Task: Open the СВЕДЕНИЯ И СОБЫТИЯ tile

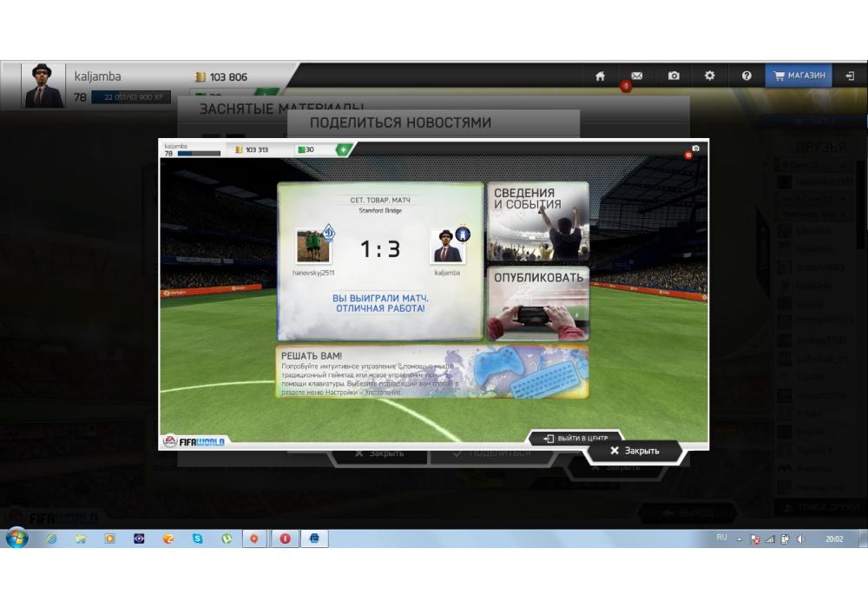Action: point(537,221)
